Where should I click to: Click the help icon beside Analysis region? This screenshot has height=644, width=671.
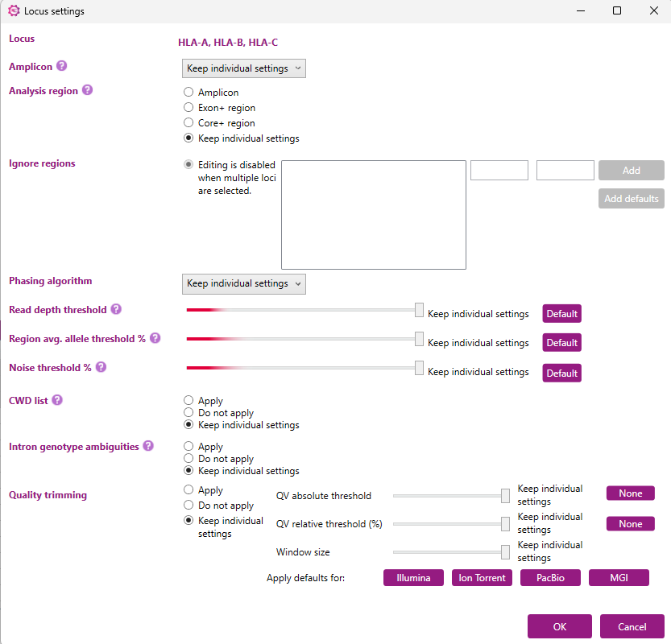(x=87, y=90)
